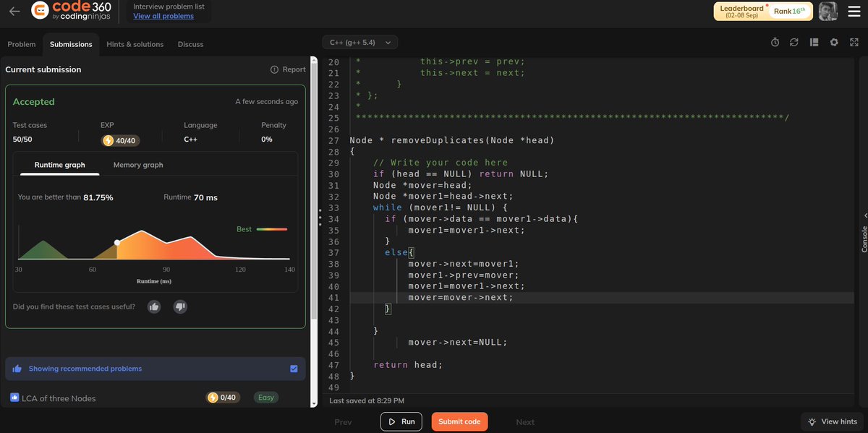Viewport: 868px width, 433px height.
Task: Open the C++ (g++ 5.4) language dropdown
Action: pos(359,42)
